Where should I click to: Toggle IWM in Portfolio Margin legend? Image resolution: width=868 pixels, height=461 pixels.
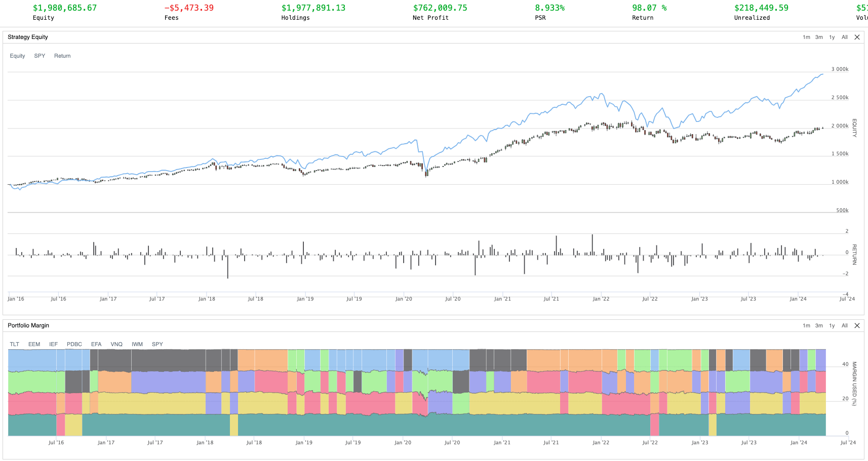(x=137, y=344)
